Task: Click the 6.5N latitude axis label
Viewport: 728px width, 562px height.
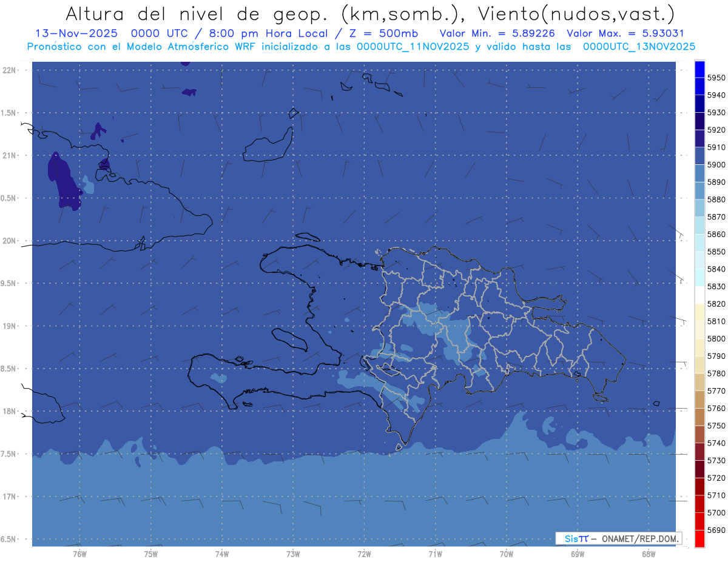Action: click(10, 540)
